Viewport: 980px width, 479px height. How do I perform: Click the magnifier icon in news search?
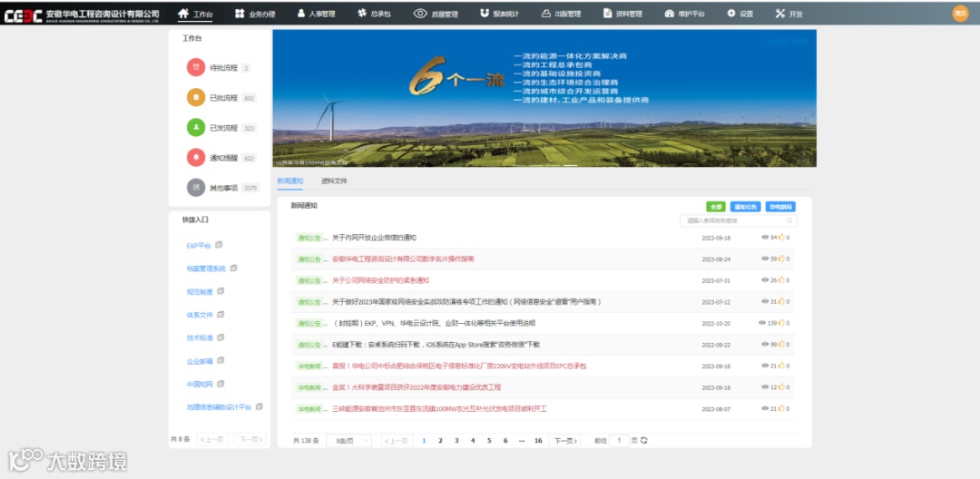(x=789, y=220)
